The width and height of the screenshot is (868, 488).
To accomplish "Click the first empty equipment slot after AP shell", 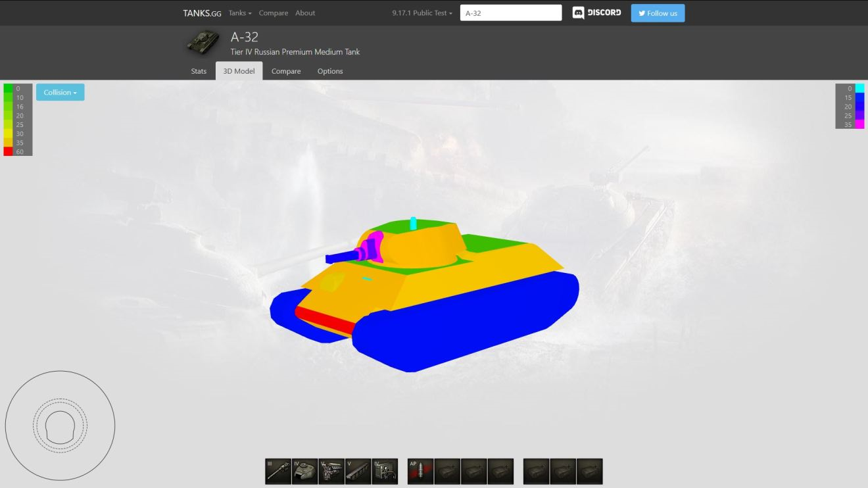I will [447, 472].
